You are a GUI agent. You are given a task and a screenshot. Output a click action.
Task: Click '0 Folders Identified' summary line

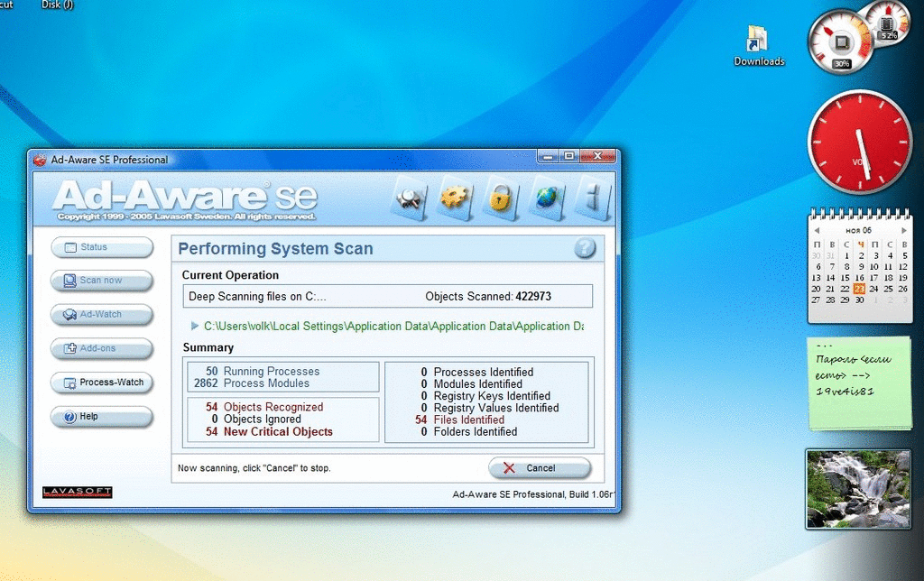tap(469, 432)
